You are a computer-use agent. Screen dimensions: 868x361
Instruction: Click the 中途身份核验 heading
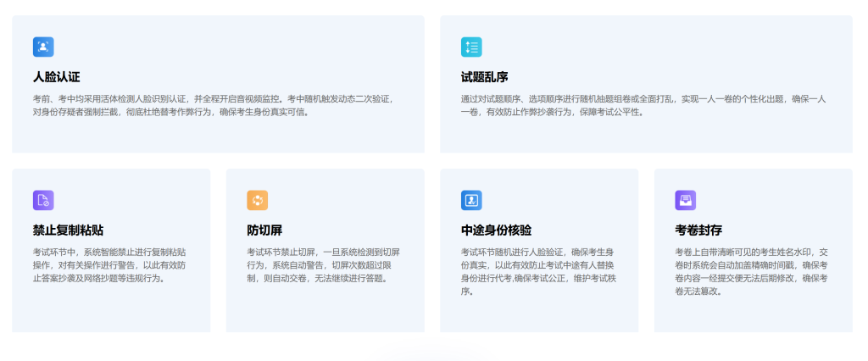click(497, 230)
